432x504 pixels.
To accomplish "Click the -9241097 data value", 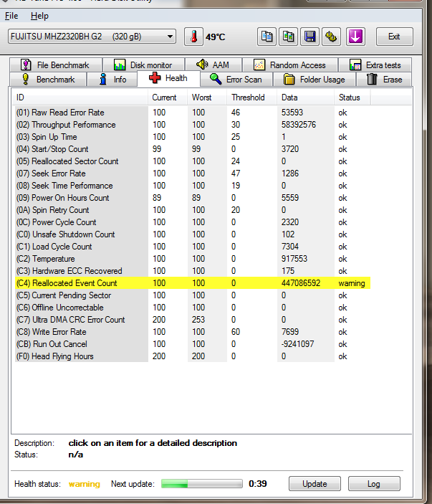I will coord(298,344).
